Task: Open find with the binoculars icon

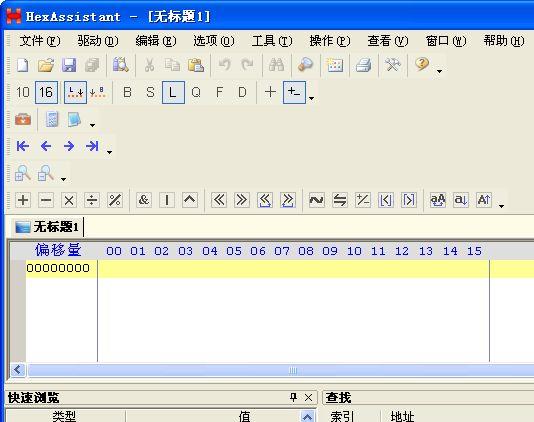Action: (276, 65)
